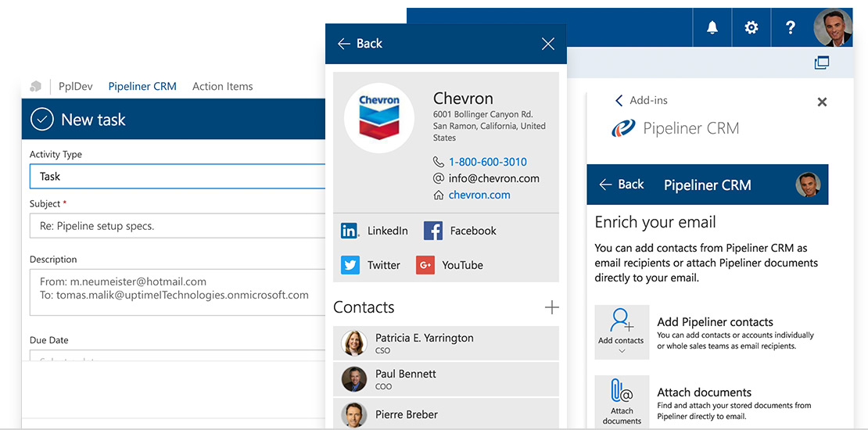Click the Due Date field

[178, 355]
